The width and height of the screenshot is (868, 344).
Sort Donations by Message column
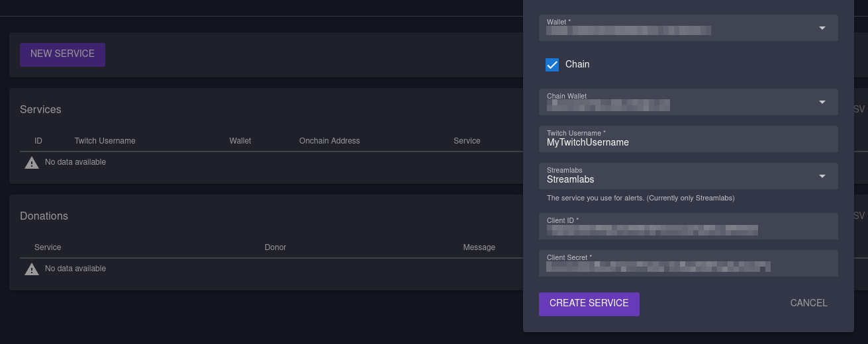tap(479, 247)
